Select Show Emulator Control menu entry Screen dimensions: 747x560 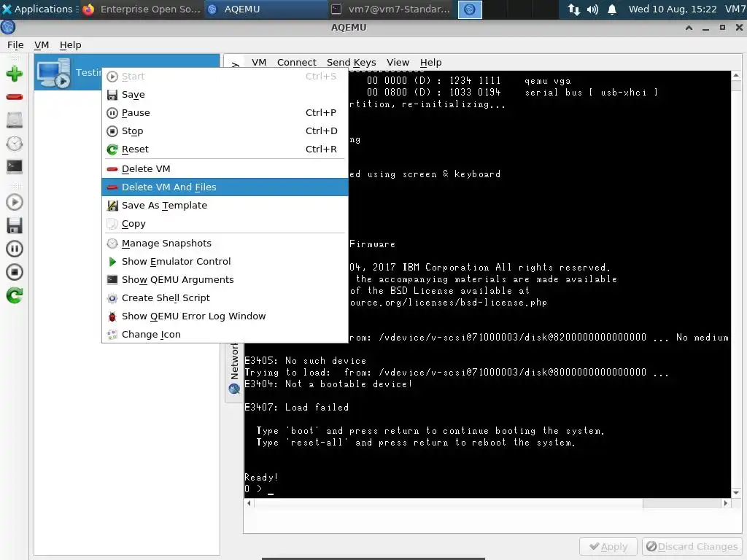225,262
